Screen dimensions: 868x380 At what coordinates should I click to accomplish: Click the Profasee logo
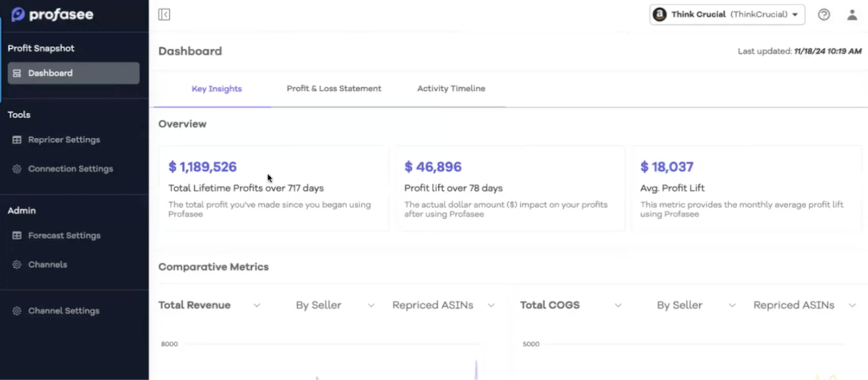tap(53, 15)
